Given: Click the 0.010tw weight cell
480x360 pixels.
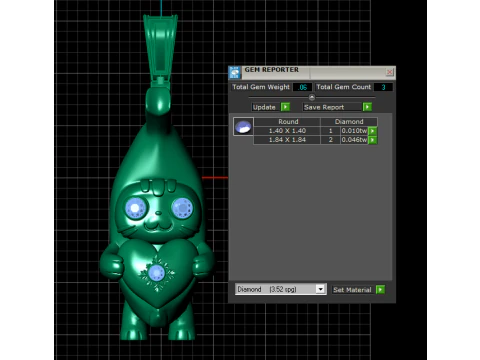Looking at the screenshot, I should coord(354,131).
